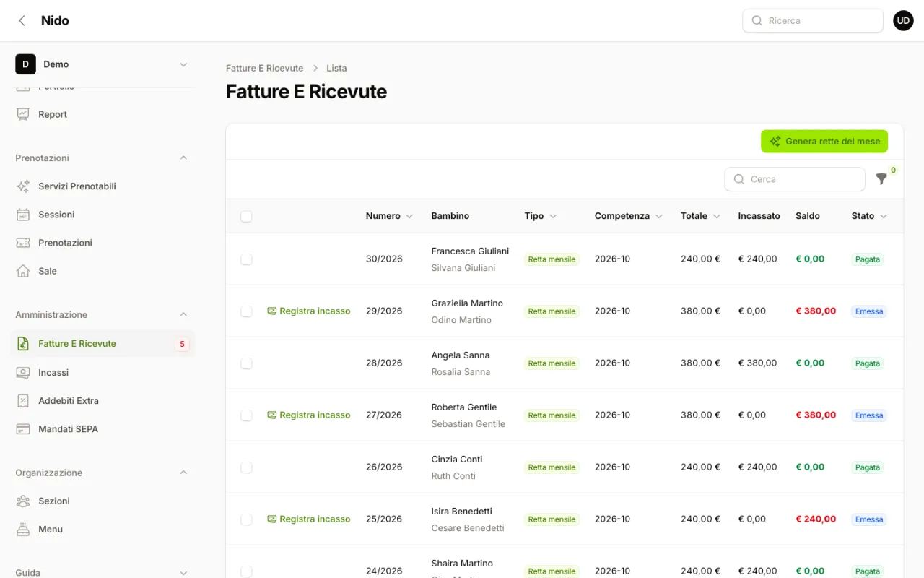Collapse the Prenotazioni sidebar section
Viewport: 924px width, 578px height.
(183, 158)
